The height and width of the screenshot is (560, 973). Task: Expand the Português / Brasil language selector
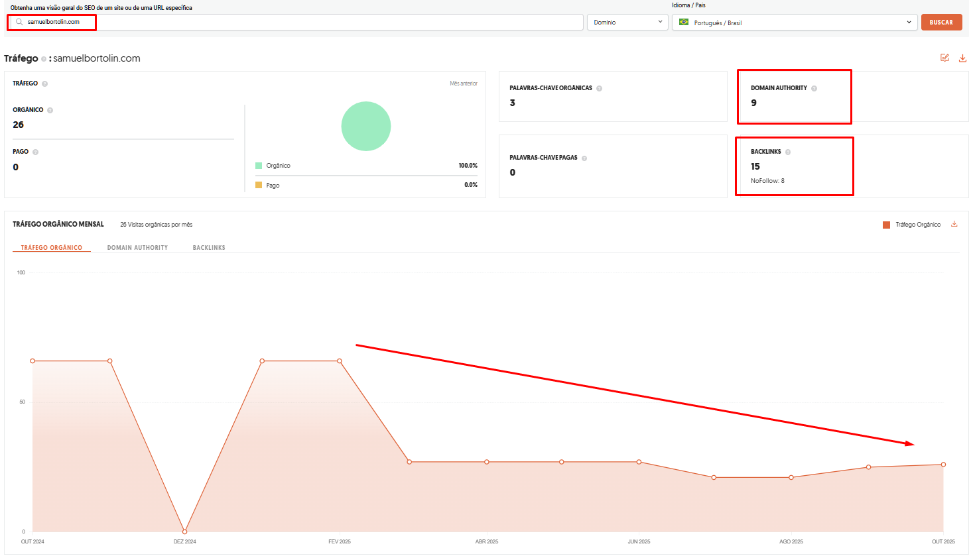(x=794, y=23)
